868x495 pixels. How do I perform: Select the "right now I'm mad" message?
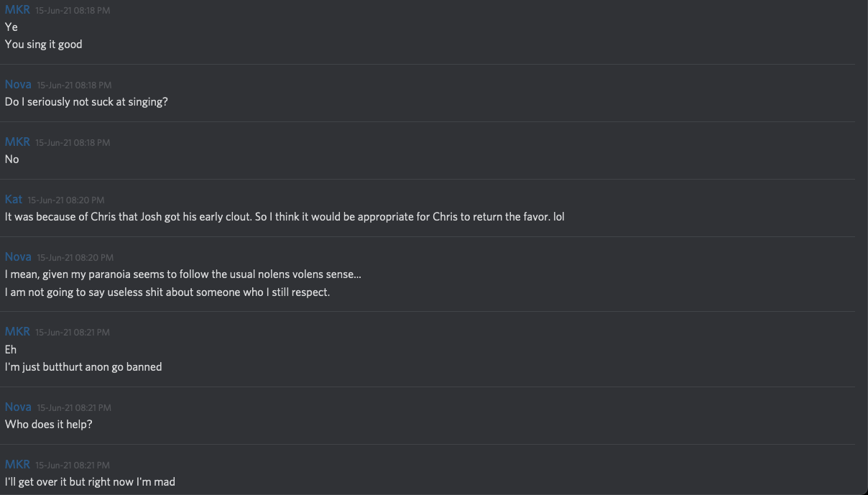(x=90, y=481)
